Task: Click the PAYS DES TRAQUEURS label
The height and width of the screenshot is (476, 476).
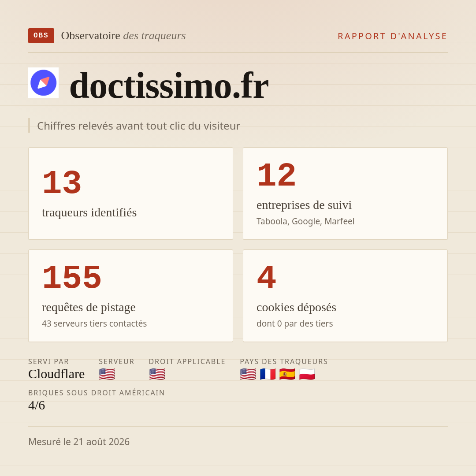Action: 284,361
